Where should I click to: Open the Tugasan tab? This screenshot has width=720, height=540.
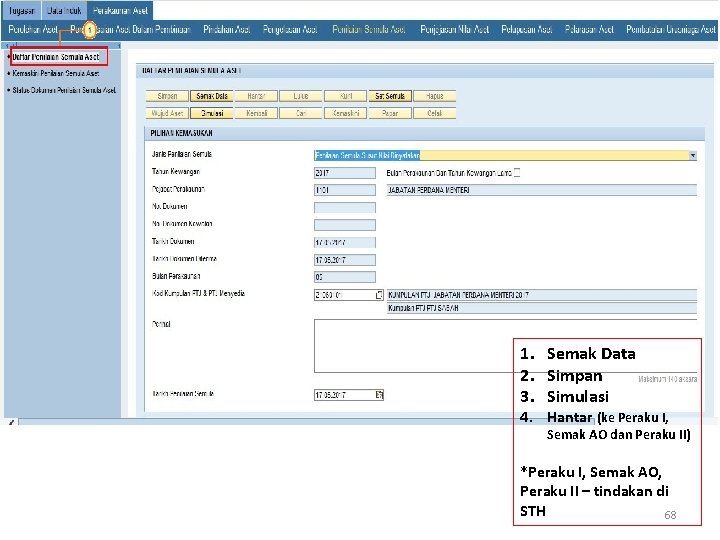22,10
